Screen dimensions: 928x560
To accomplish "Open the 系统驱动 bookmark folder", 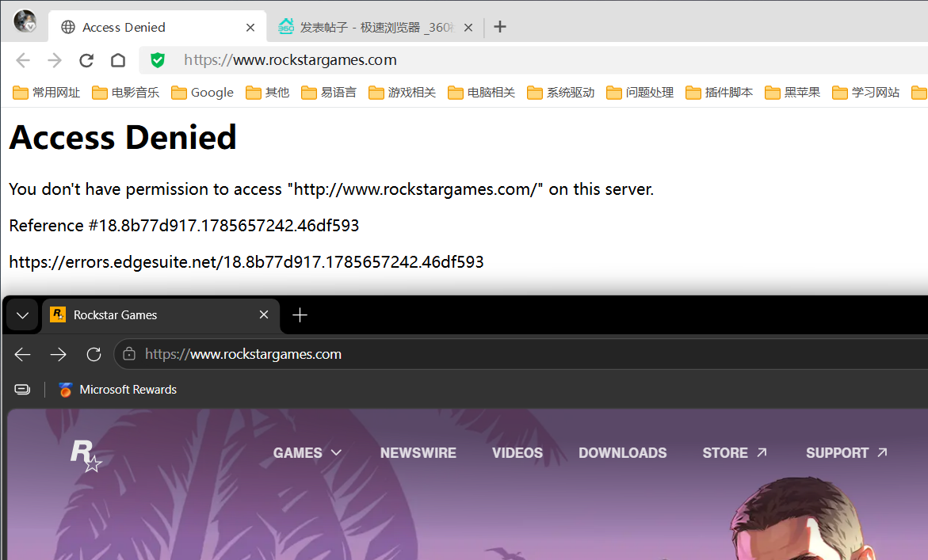I will click(560, 92).
